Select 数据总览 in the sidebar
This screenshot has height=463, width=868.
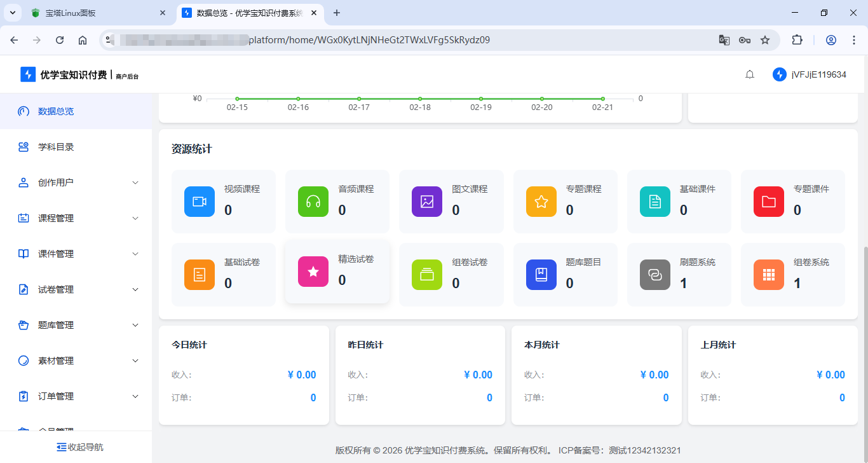56,111
